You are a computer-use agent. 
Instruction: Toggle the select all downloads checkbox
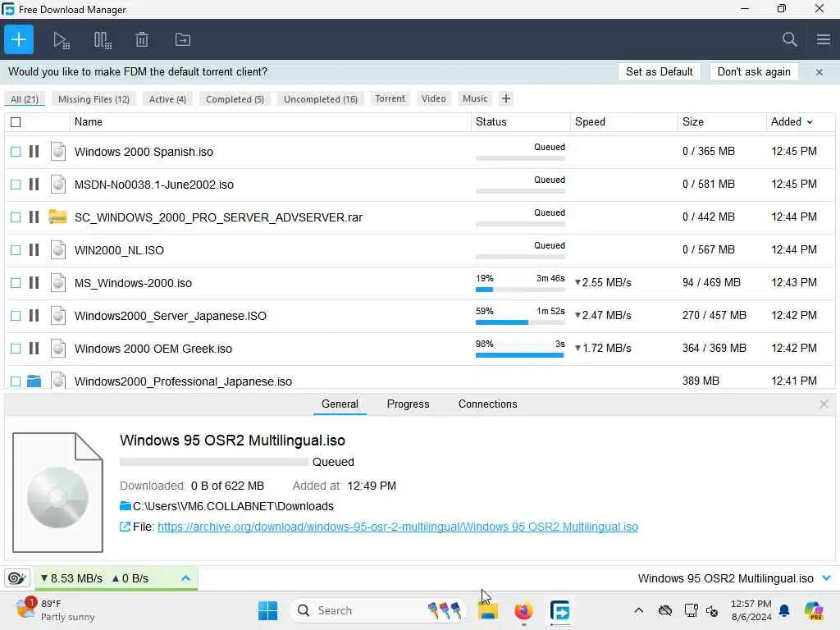click(16, 122)
